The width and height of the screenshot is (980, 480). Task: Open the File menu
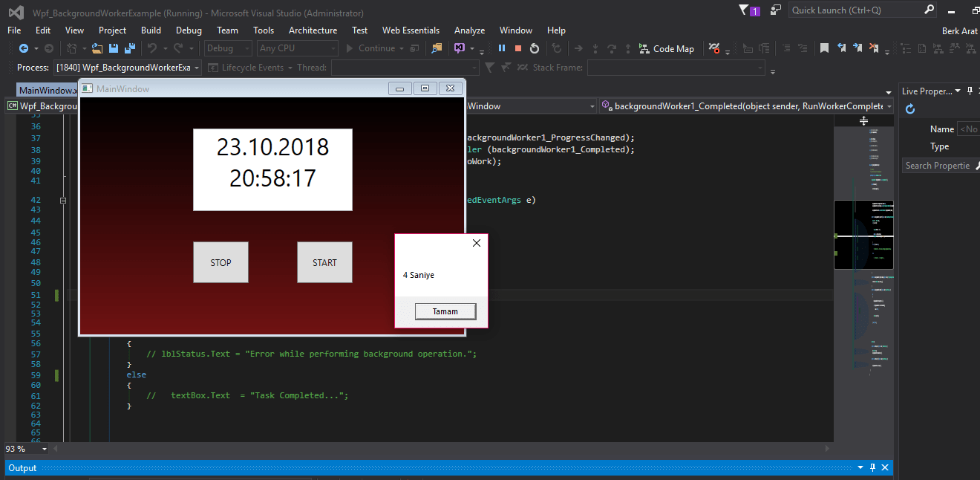click(14, 30)
